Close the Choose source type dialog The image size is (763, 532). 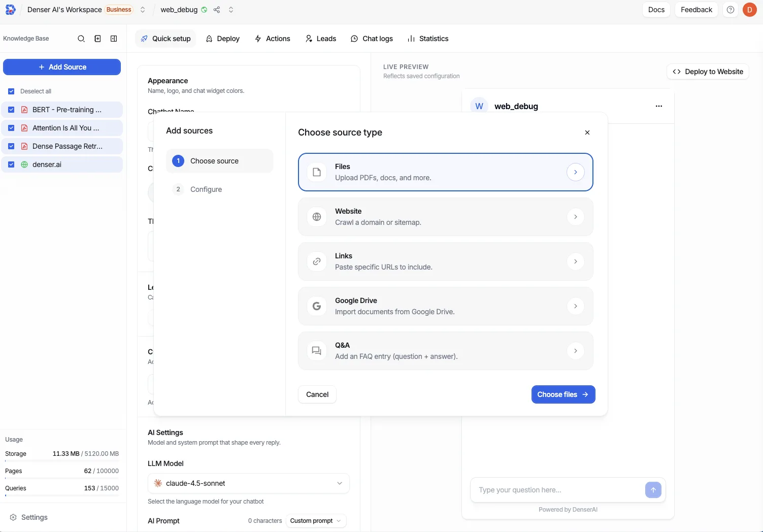point(587,132)
